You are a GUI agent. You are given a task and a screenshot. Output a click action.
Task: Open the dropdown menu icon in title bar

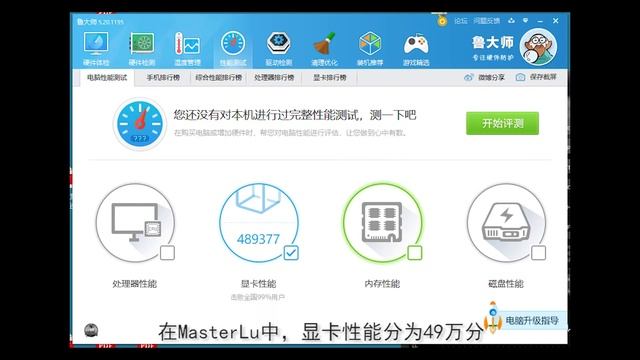(x=525, y=20)
